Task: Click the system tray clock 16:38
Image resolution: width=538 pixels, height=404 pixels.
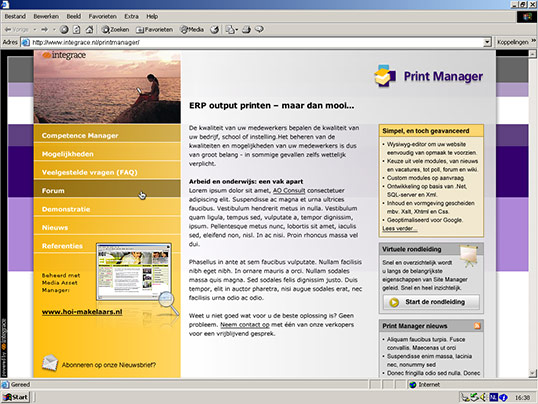Action: point(522,397)
